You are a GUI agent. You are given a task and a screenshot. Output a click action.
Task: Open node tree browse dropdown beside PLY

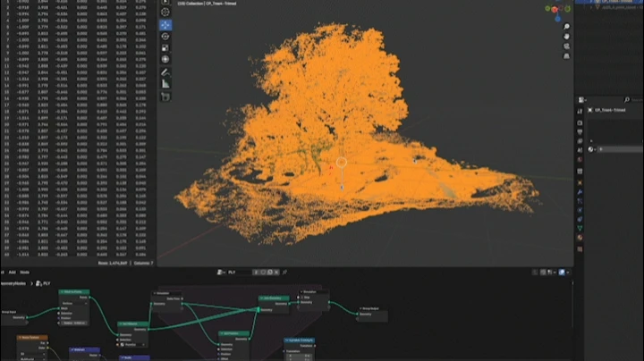221,272
